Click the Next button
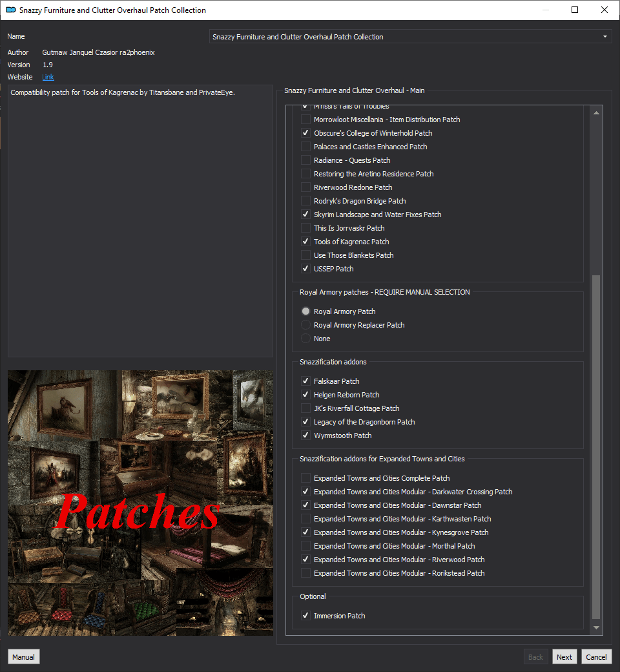 564,656
